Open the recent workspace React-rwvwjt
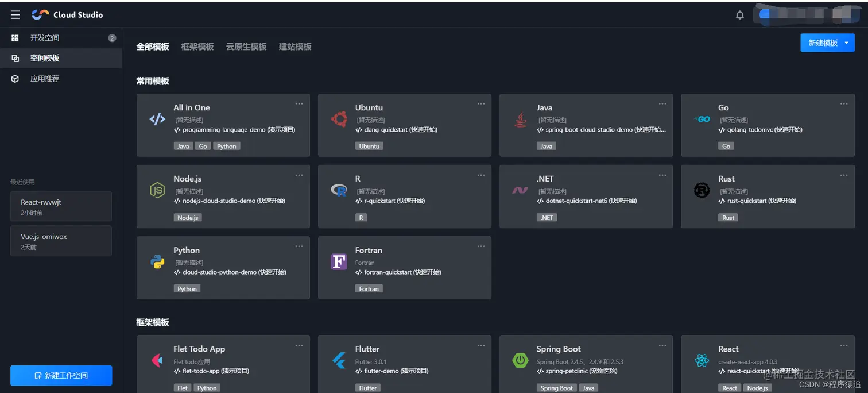Viewport: 868px width, 393px height. [61, 206]
